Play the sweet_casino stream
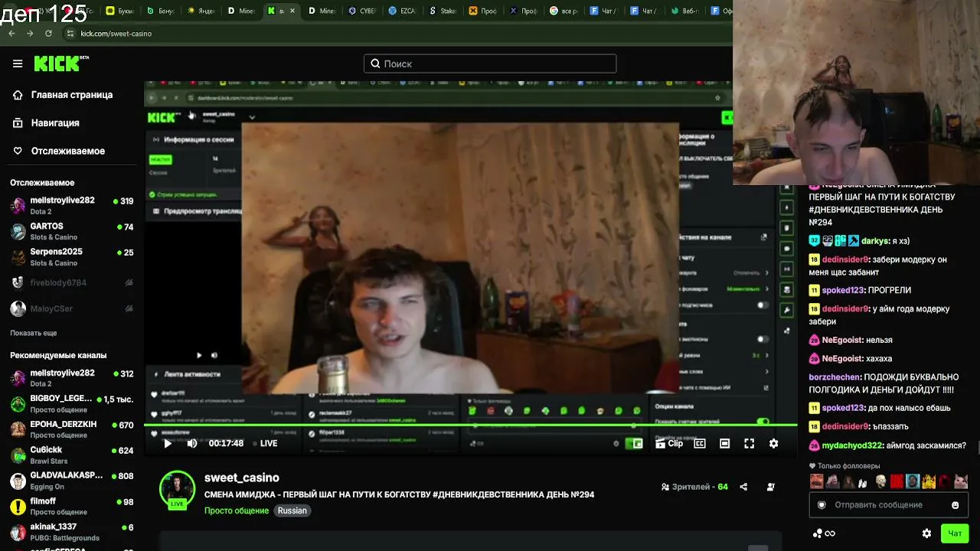 [x=168, y=443]
